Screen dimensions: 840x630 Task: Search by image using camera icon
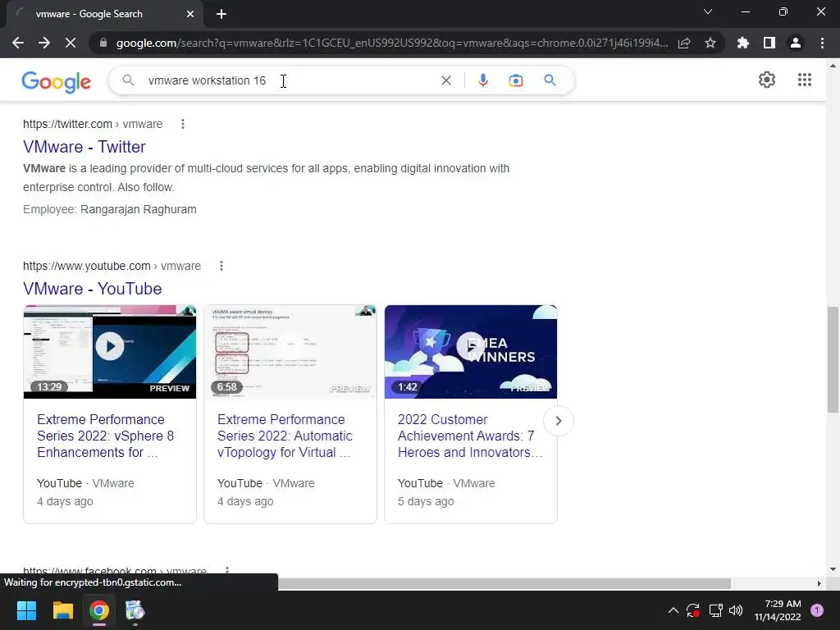515,80
